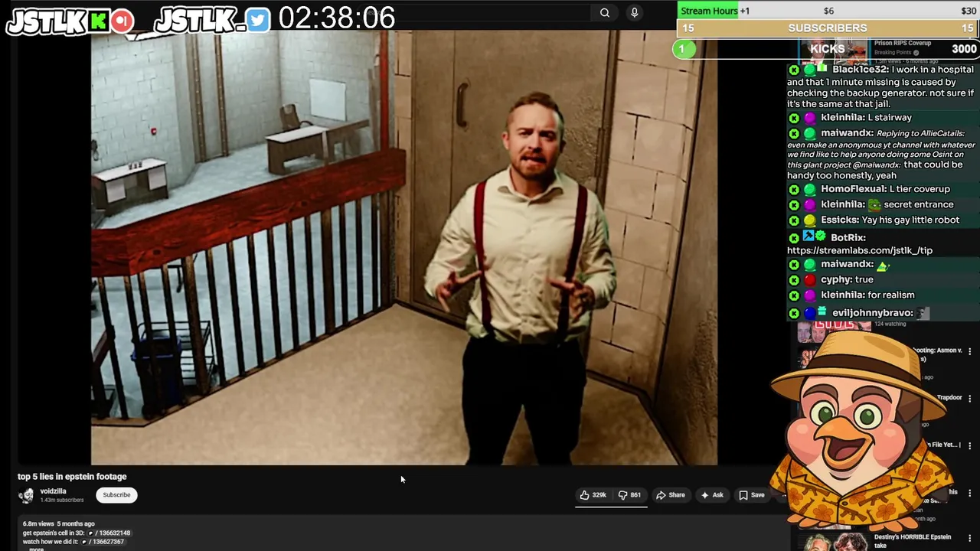Viewport: 980px width, 551px height.
Task: Click the delete icon next to cyphy's message
Action: click(x=794, y=280)
